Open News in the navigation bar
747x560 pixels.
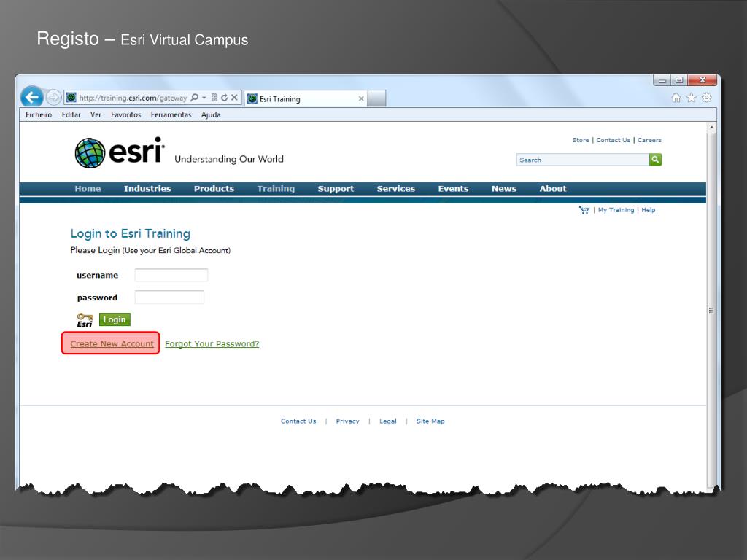coord(504,189)
